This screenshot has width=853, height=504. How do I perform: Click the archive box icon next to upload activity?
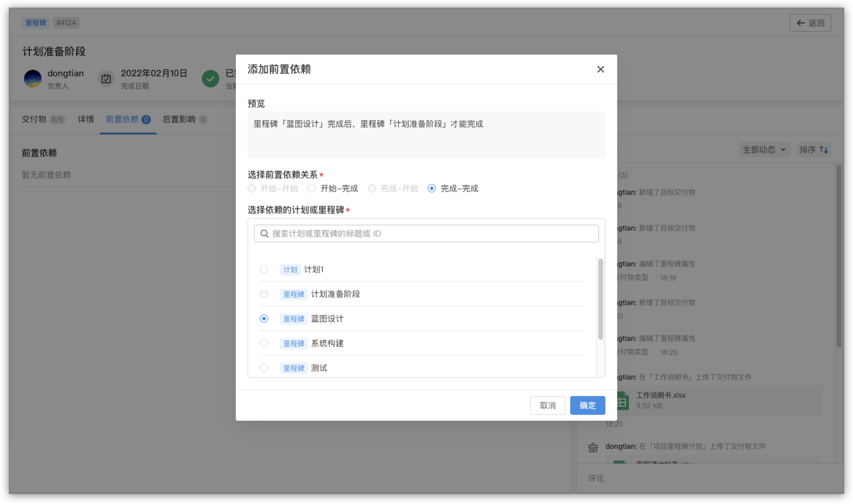(593, 448)
